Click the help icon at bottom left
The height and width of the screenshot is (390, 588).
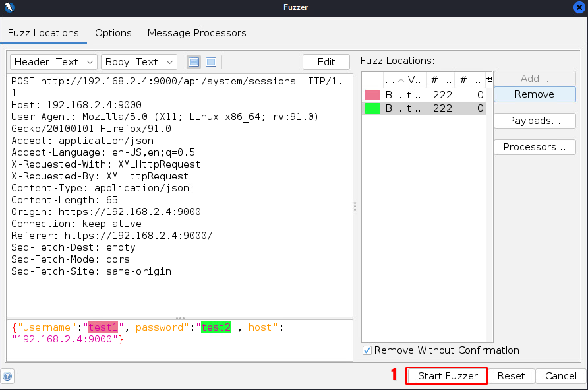(7, 377)
